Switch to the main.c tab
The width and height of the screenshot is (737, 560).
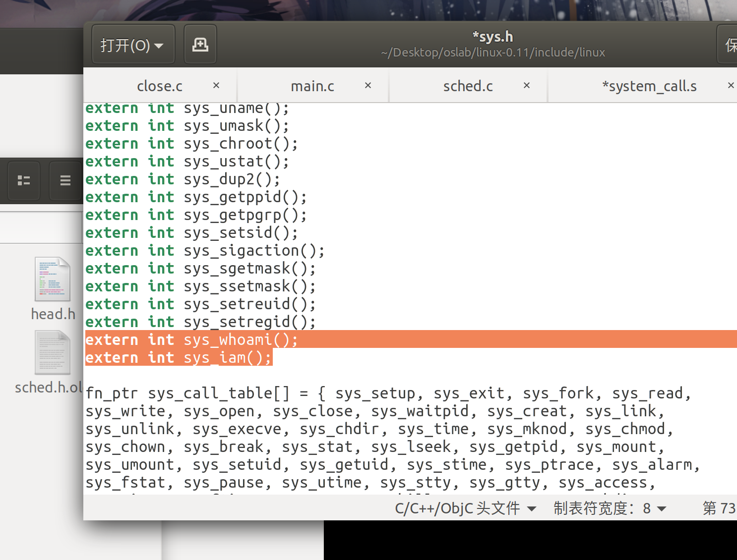312,86
